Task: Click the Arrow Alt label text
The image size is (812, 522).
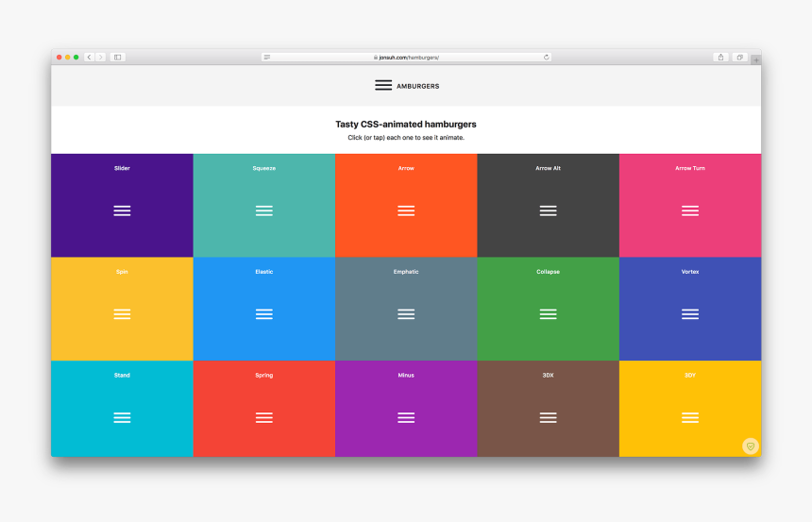Action: 548,168
